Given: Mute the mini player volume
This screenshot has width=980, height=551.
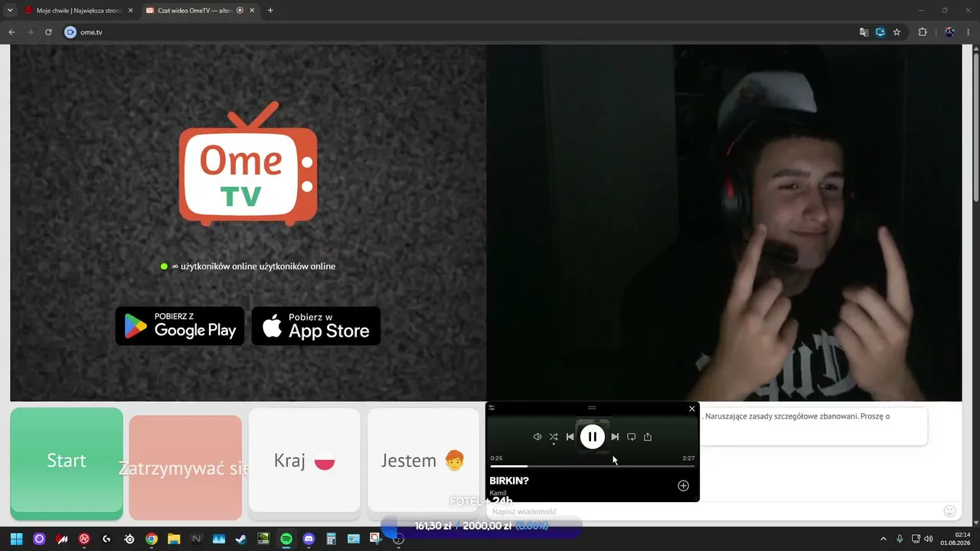Looking at the screenshot, I should click(537, 437).
